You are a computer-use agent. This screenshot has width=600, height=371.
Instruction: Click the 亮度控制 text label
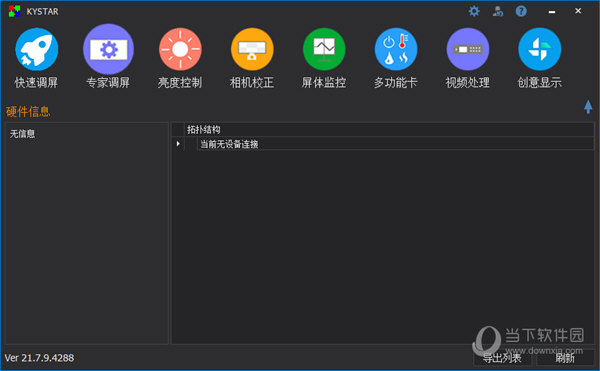pyautogui.click(x=180, y=82)
